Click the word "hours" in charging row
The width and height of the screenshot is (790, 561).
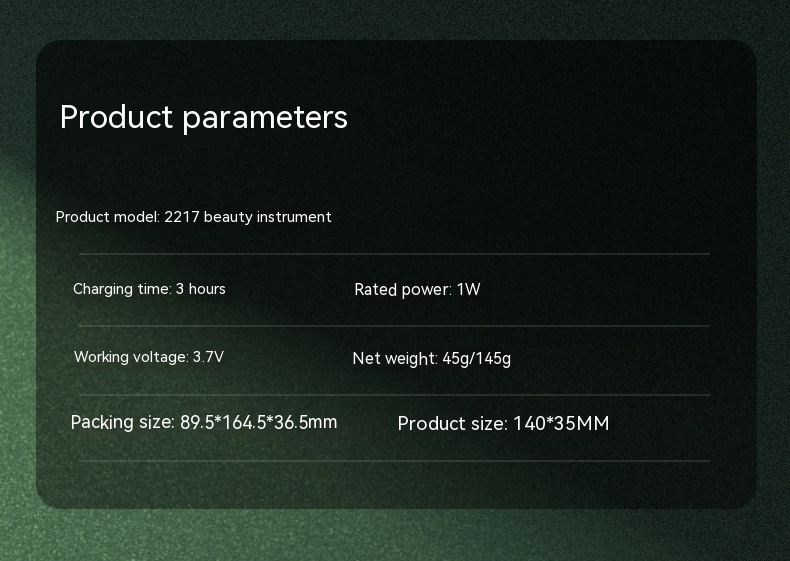(x=207, y=289)
